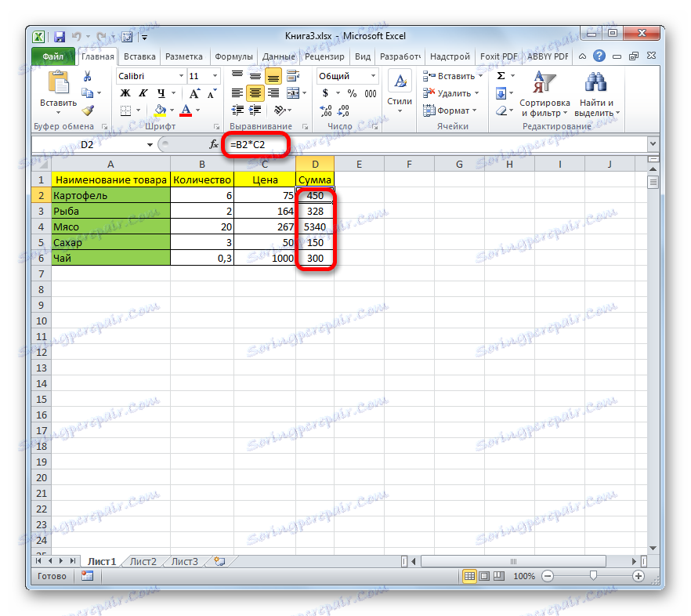This screenshot has width=691, height=616.
Task: Click the 100% zoom level button
Action: tap(524, 576)
